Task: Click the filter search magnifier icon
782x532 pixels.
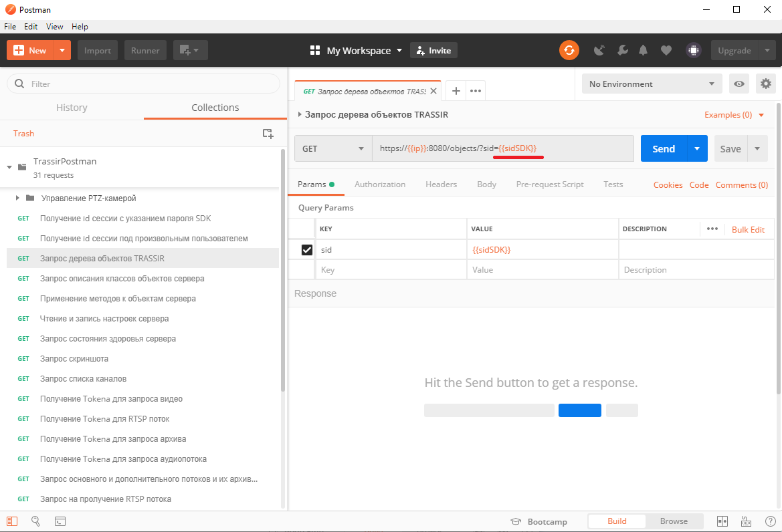Action: tap(19, 84)
